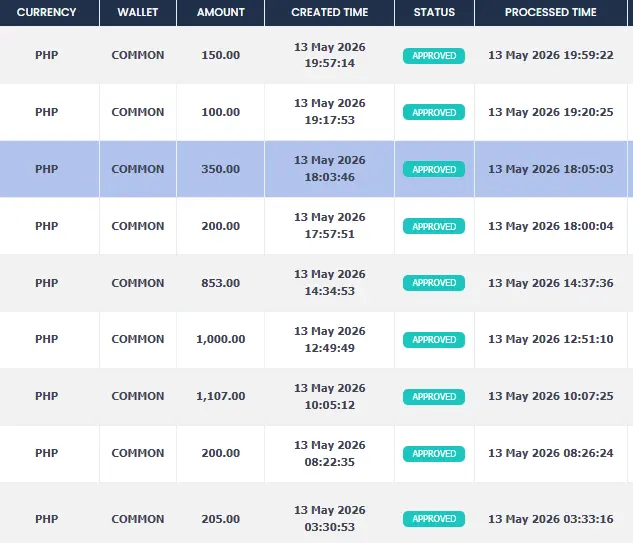Select the amount 205.00

coord(221,519)
